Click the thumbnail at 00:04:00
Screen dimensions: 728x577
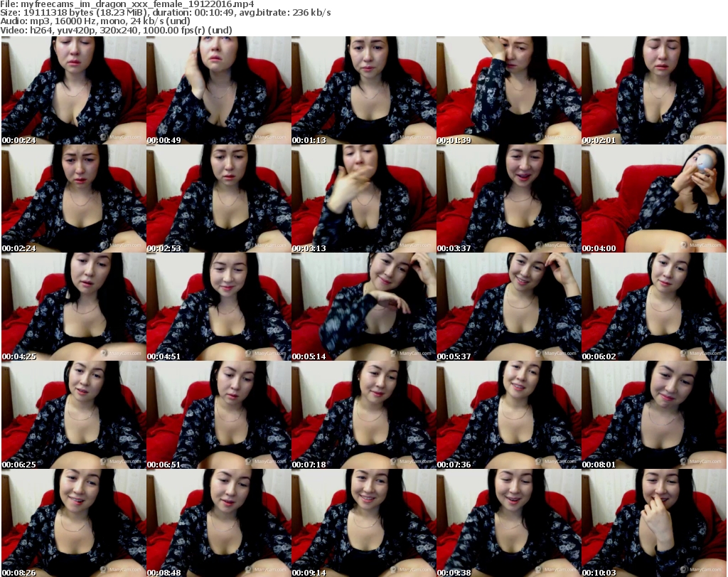pyautogui.click(x=653, y=198)
